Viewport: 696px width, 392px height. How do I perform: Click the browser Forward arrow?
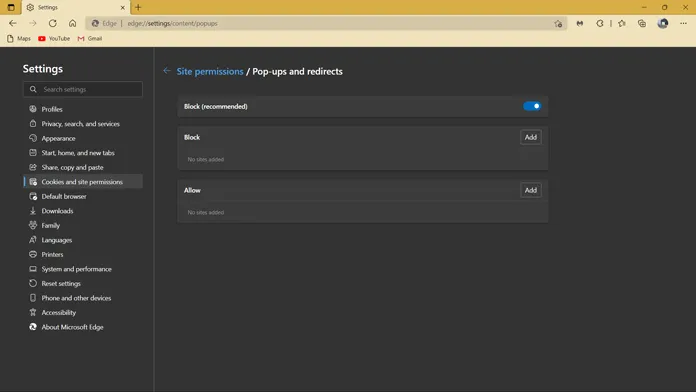click(33, 23)
